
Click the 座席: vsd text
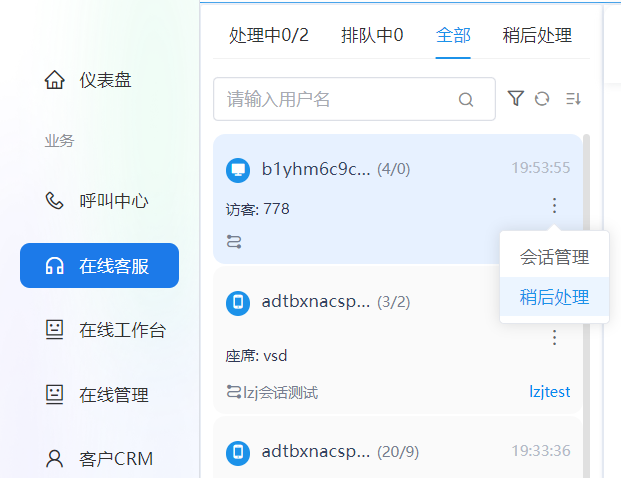click(256, 356)
